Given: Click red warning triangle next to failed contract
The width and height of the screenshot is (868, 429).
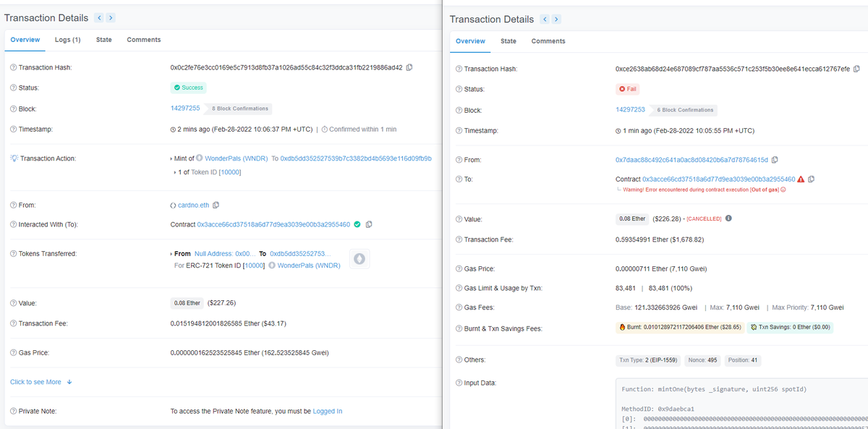Looking at the screenshot, I should point(801,179).
